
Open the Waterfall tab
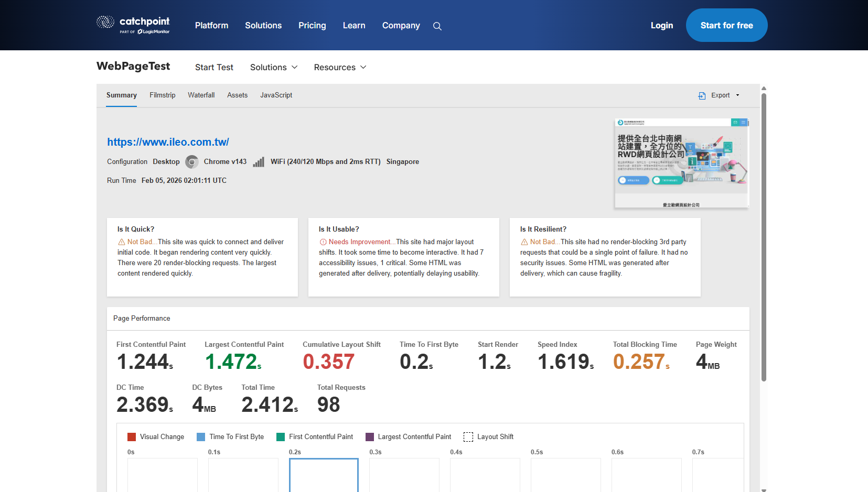tap(201, 95)
